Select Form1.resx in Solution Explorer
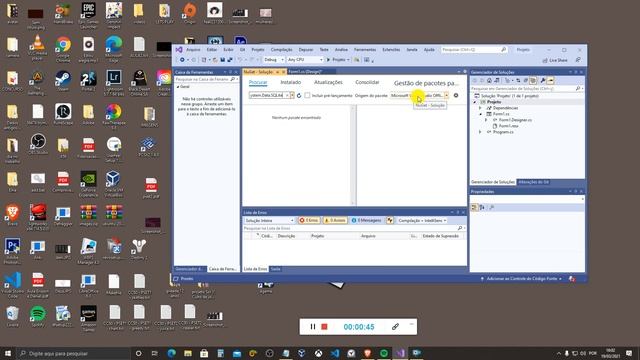This screenshot has width=640, height=360. [x=508, y=126]
